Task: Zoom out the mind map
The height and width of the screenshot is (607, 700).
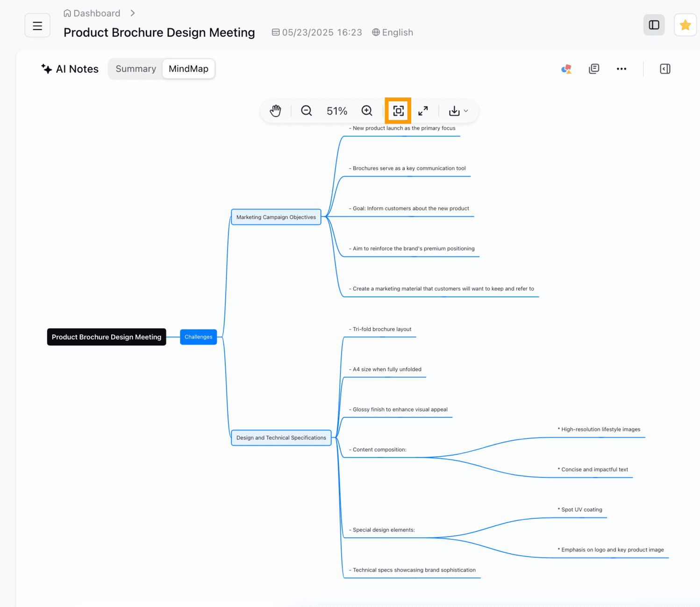Action: (307, 111)
